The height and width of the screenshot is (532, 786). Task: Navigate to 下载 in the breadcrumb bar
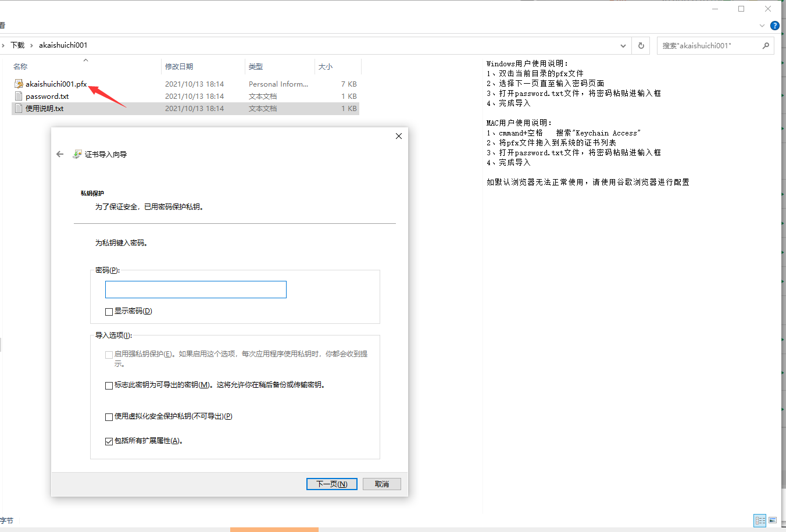pyautogui.click(x=17, y=45)
